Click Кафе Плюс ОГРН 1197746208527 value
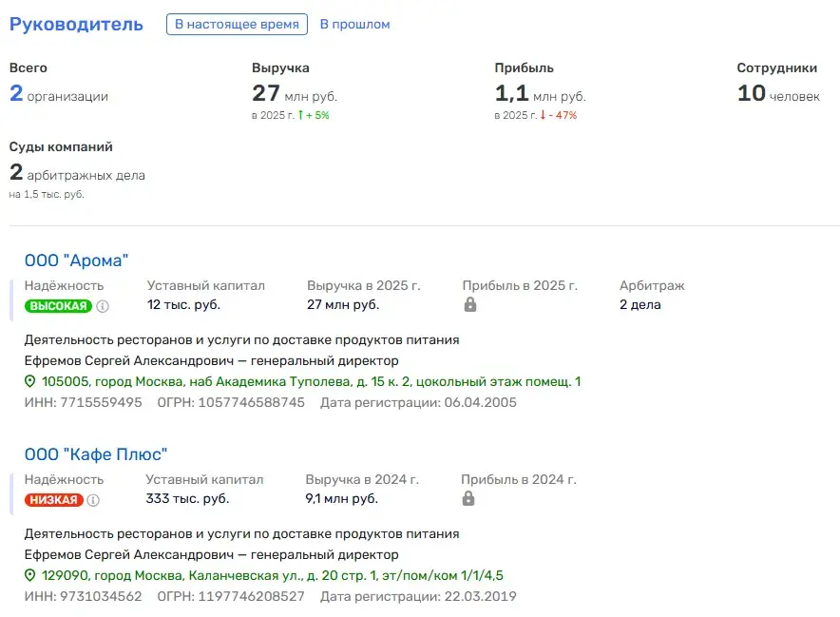 [x=251, y=597]
